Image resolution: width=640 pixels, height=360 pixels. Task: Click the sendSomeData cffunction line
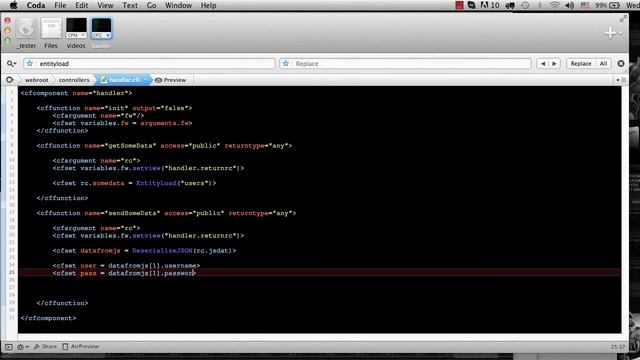[x=166, y=213]
